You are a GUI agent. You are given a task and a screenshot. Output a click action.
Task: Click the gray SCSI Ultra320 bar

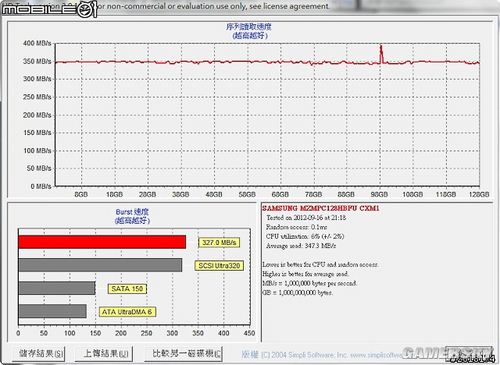click(100, 265)
